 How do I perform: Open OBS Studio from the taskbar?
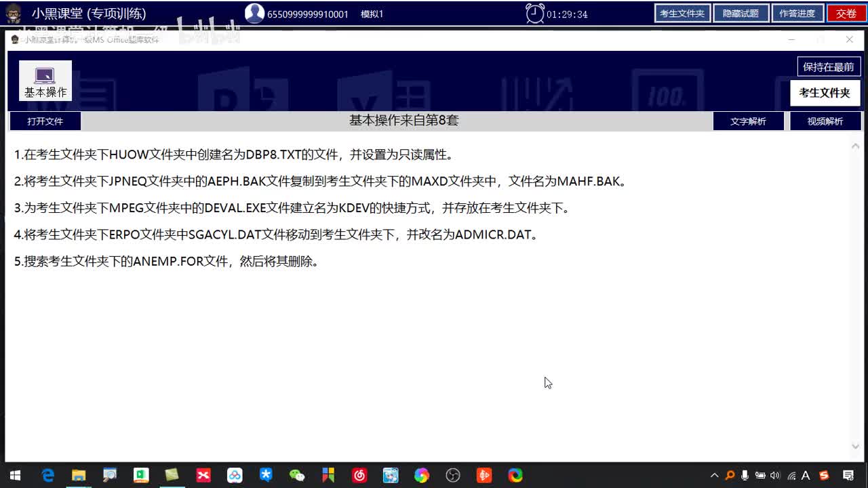coord(453,475)
